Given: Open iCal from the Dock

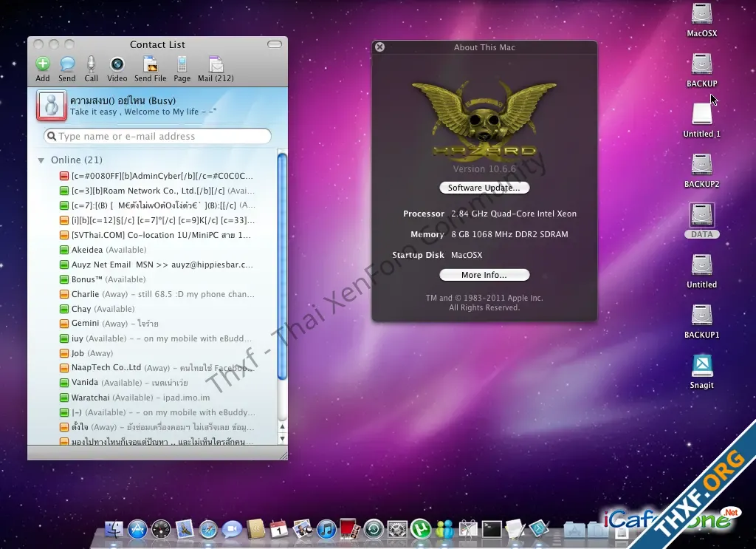Looking at the screenshot, I should [x=279, y=529].
